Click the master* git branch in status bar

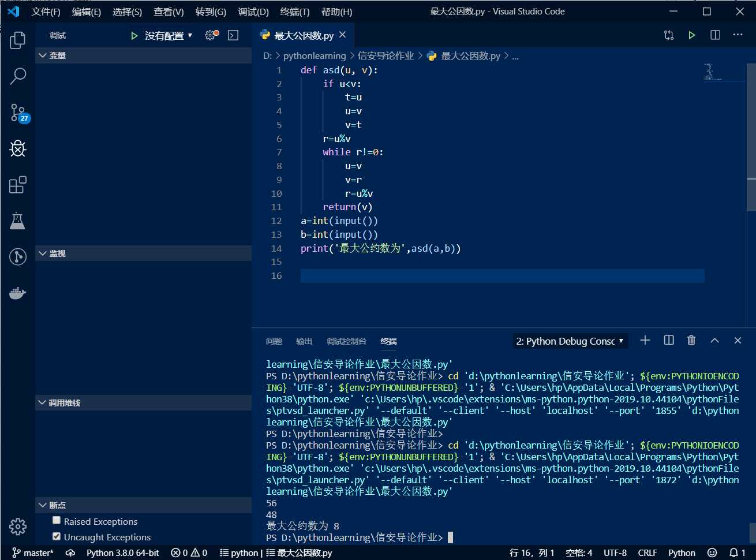(33, 552)
